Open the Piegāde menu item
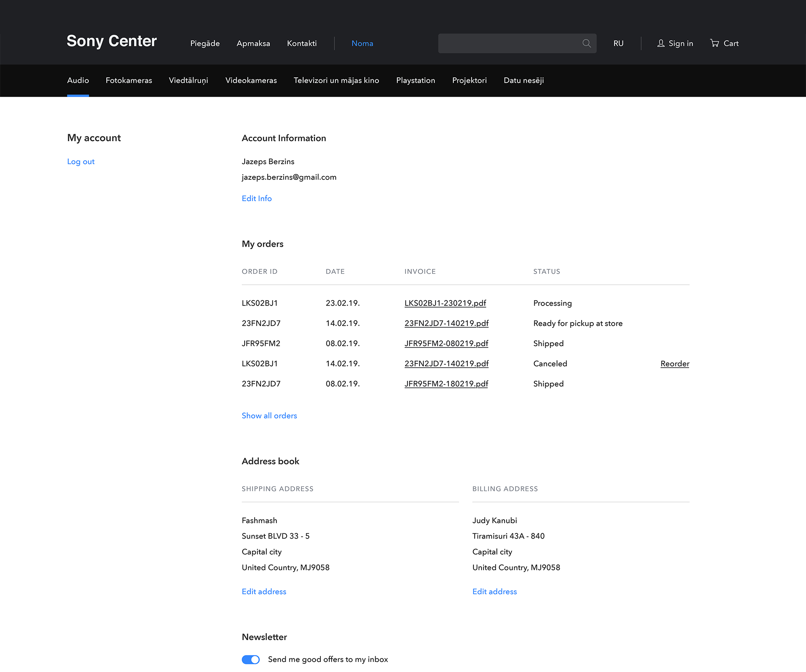Image resolution: width=806 pixels, height=672 pixels. point(205,43)
